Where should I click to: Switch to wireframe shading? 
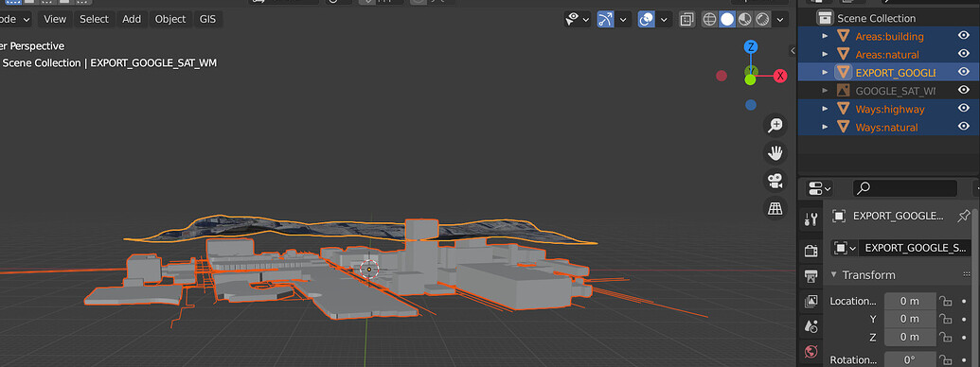pyautogui.click(x=709, y=19)
